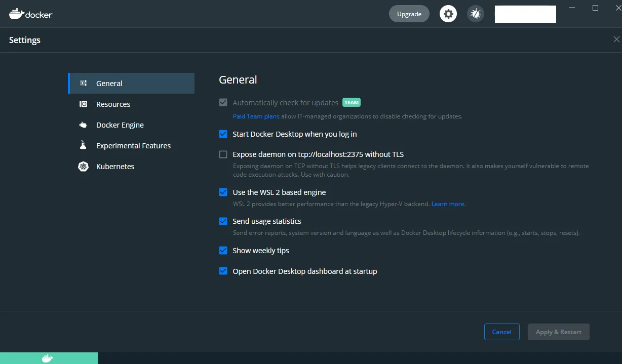
Task: Go to Experimental Features section
Action: (131, 146)
